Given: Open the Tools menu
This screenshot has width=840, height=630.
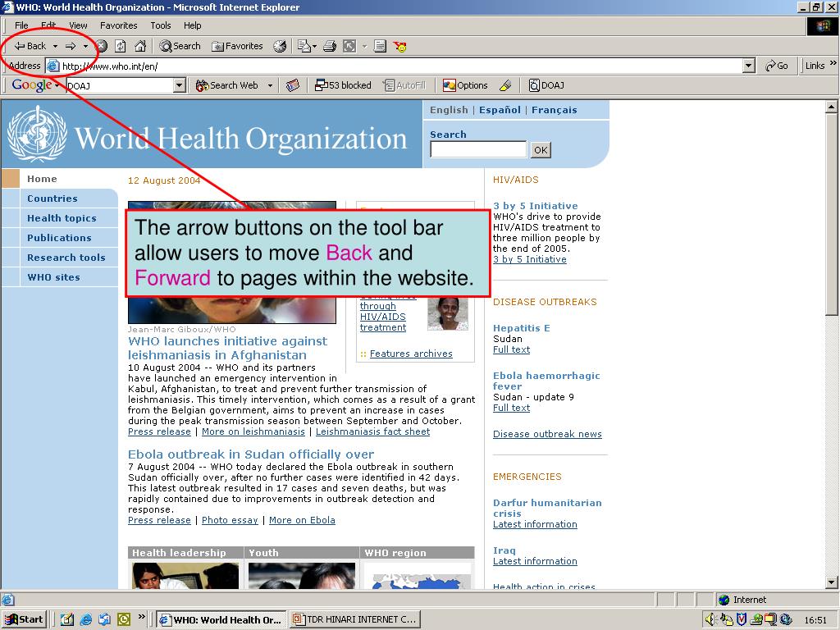Looking at the screenshot, I should [161, 25].
